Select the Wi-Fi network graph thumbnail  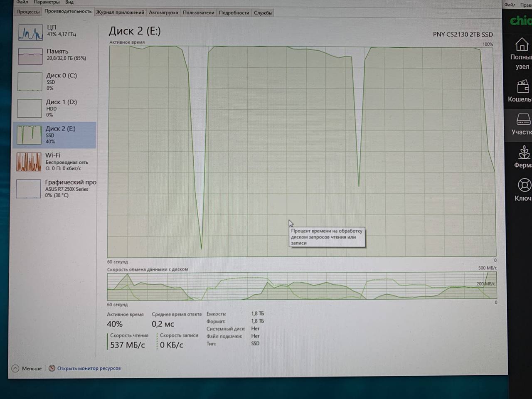click(x=29, y=162)
